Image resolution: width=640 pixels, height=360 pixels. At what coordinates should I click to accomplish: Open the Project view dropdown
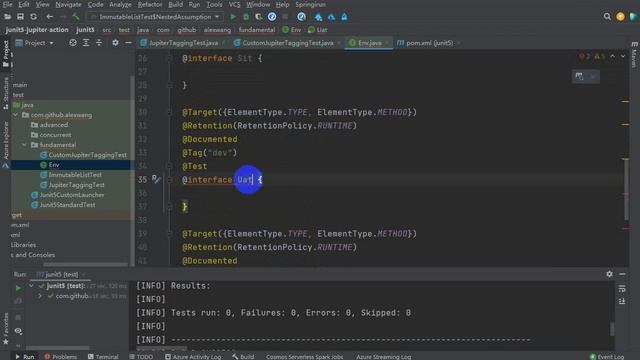tap(35, 42)
